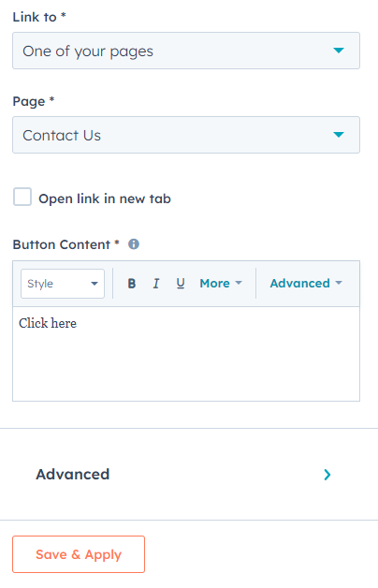Click inside the Button Content text area
The height and width of the screenshot is (588, 378).
186,354
